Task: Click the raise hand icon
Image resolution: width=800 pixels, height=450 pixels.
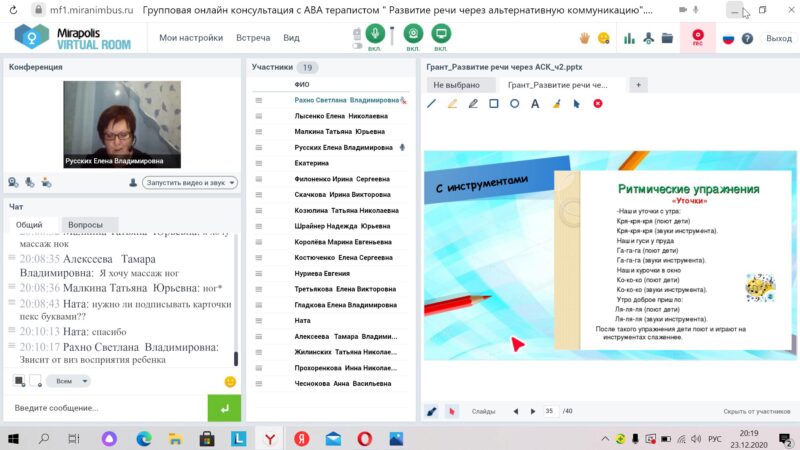Action: [585, 38]
